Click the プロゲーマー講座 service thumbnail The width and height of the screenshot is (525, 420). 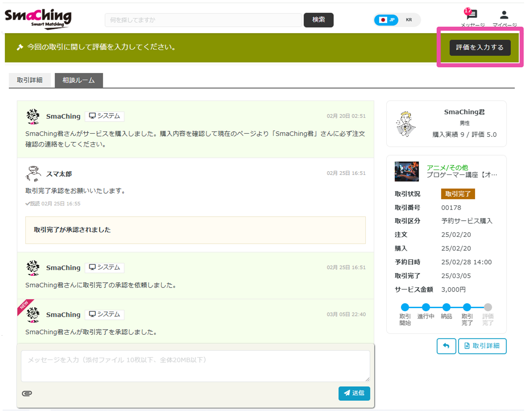tap(406, 171)
